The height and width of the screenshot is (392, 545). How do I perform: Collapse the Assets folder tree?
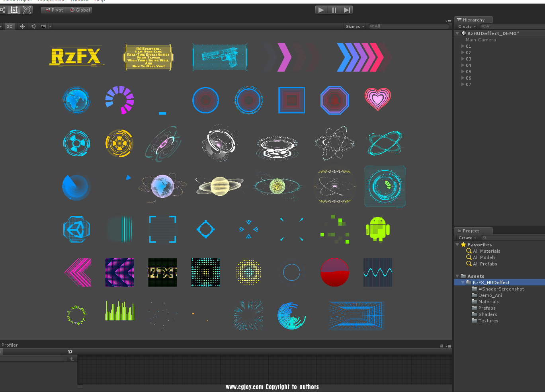tap(457, 276)
